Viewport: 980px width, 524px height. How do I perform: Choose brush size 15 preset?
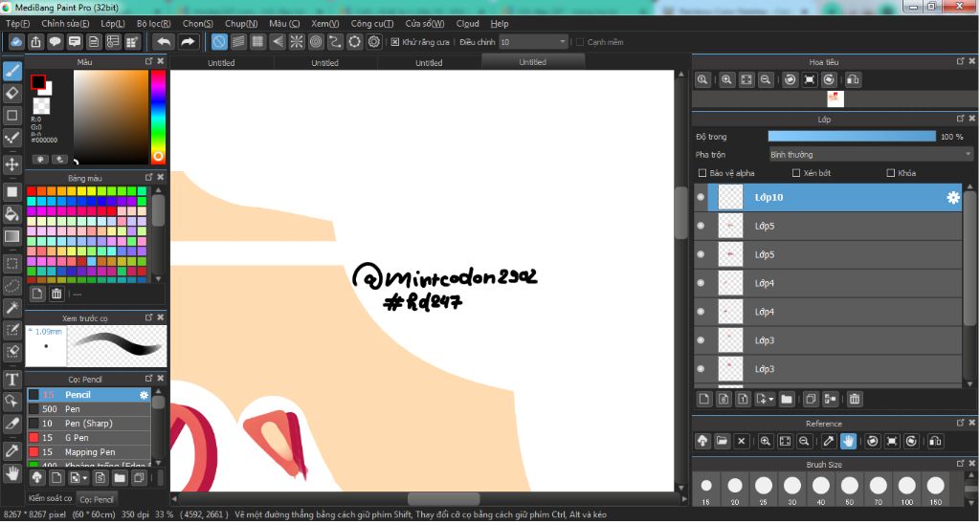coord(705,491)
